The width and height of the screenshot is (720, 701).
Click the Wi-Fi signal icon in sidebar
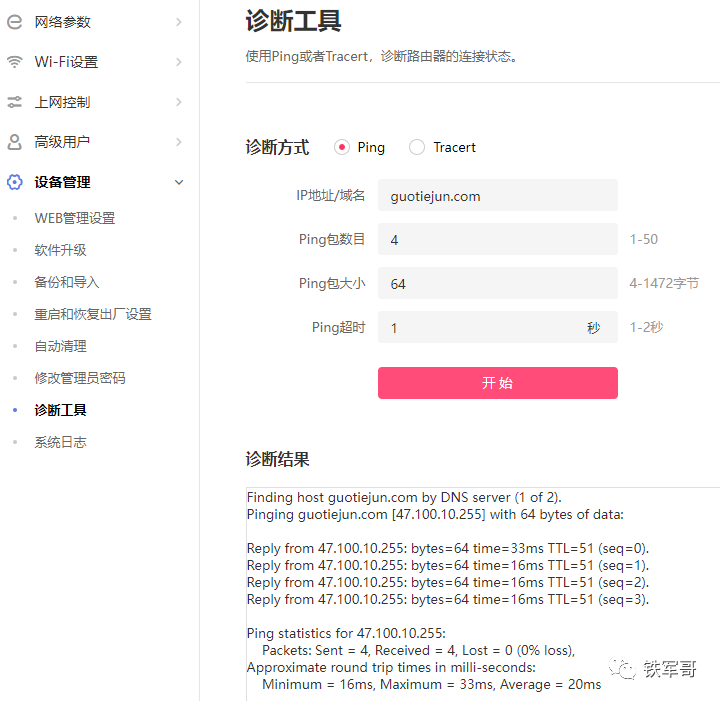[x=15, y=62]
